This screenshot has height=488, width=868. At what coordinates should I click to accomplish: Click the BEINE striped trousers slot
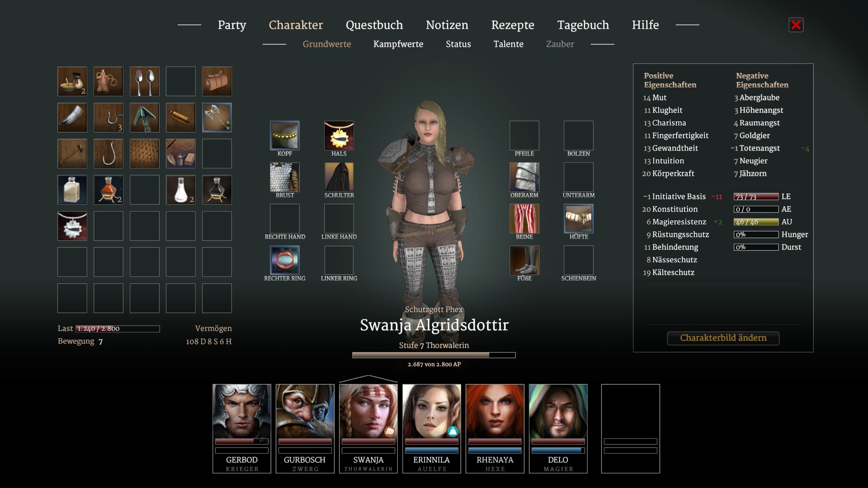pyautogui.click(x=525, y=219)
